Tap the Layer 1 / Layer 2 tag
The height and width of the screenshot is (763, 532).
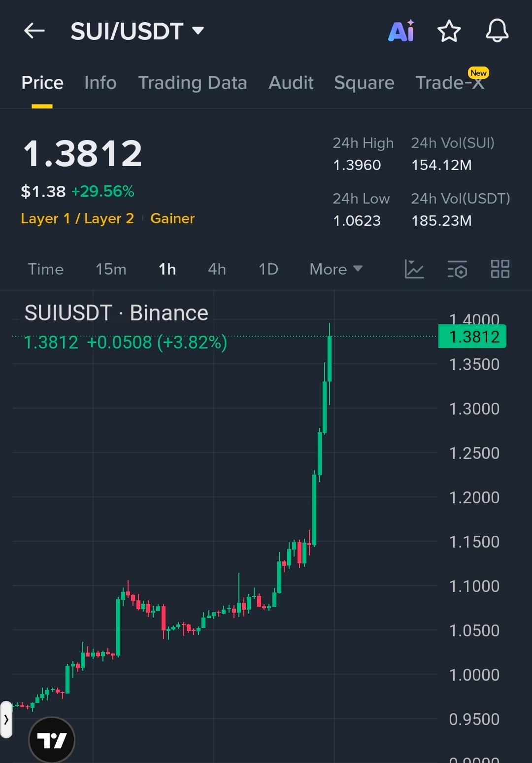77,218
